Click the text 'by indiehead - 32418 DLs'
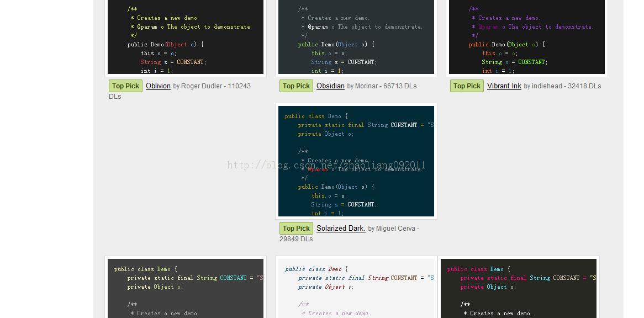This screenshot has height=318, width=644. (563, 86)
